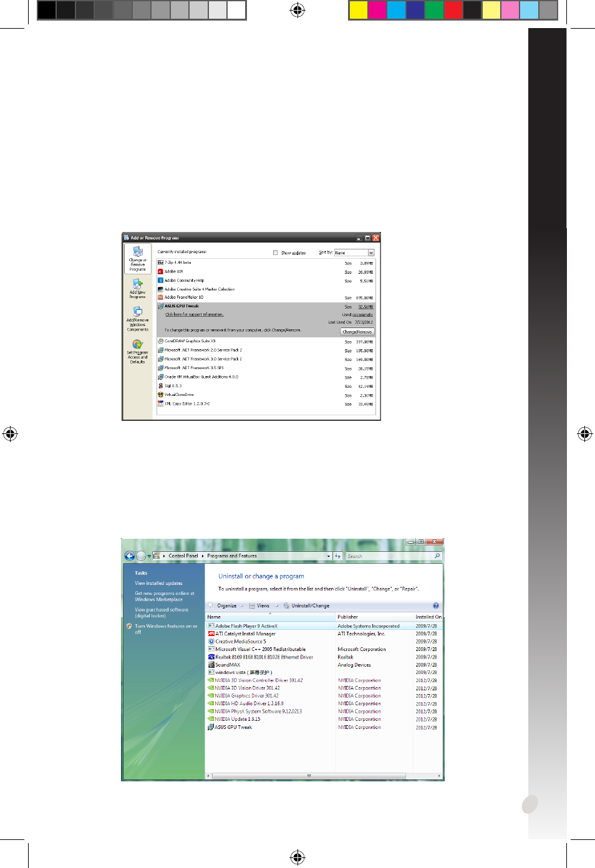Click the 'occasionally' usage value
Image resolution: width=595 pixels, height=868 pixels.
point(362,314)
